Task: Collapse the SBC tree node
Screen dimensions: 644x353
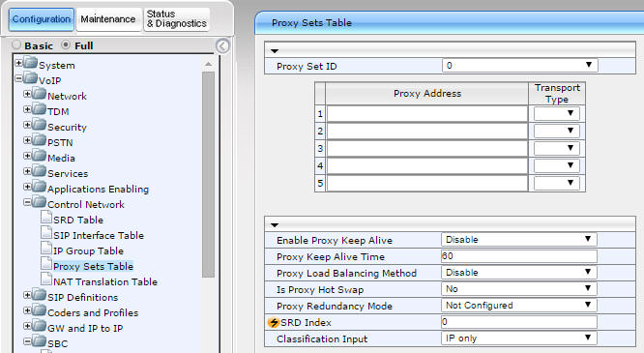Action: tap(27, 341)
